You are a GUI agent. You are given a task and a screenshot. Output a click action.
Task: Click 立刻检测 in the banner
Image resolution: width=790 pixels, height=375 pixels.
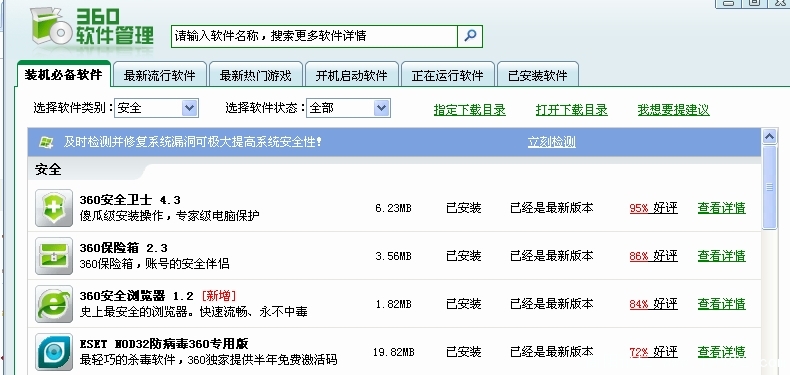pyautogui.click(x=552, y=142)
